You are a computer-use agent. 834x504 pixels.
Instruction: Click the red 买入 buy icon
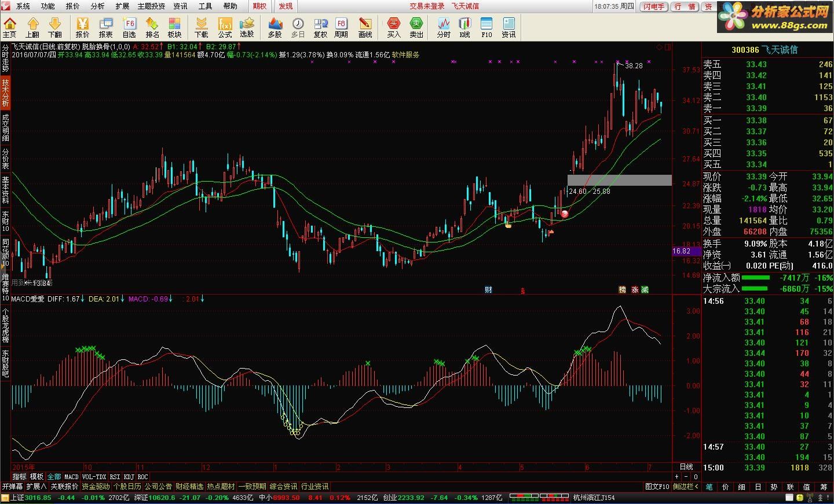point(394,27)
